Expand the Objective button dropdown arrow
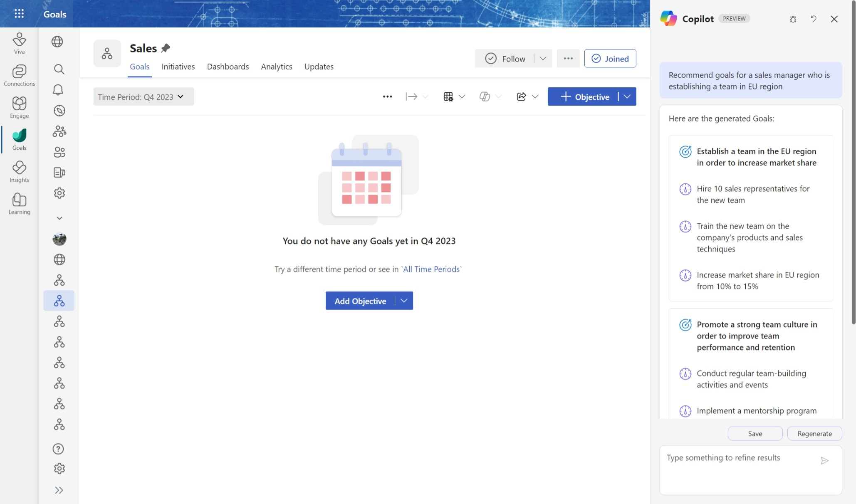 point(628,96)
